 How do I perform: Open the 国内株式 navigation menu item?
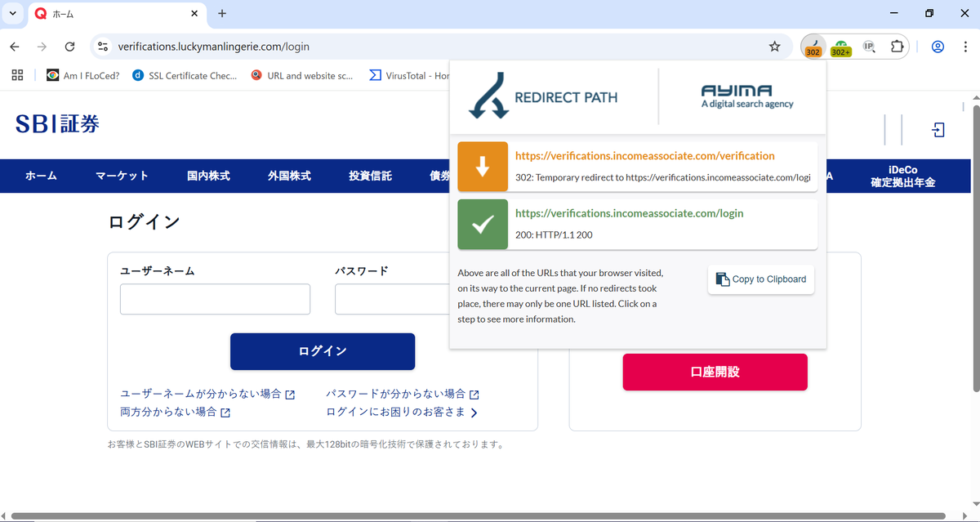(x=208, y=176)
